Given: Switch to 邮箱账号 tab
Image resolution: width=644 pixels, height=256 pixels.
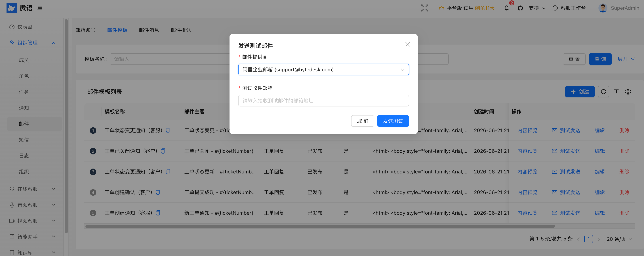Looking at the screenshot, I should [x=85, y=30].
